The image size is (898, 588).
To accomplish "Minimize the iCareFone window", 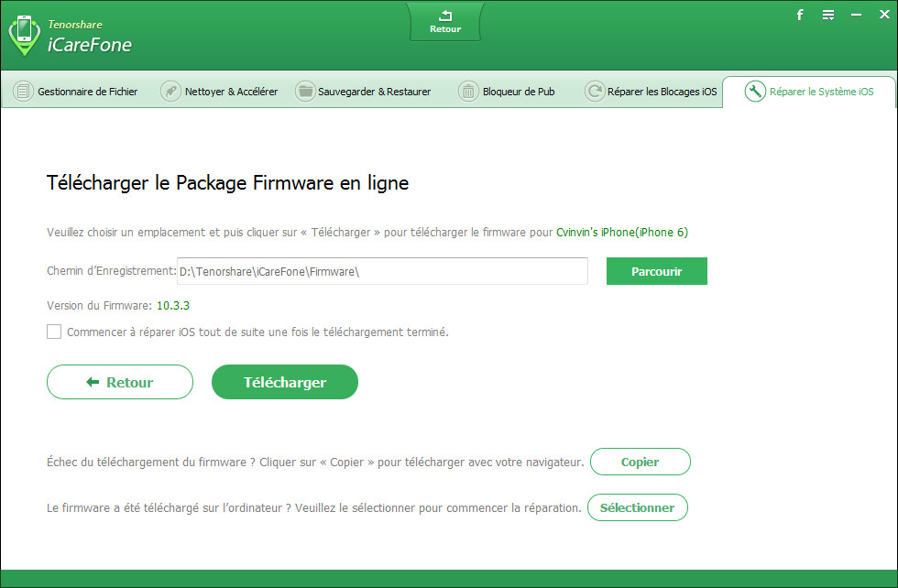I will tap(856, 15).
